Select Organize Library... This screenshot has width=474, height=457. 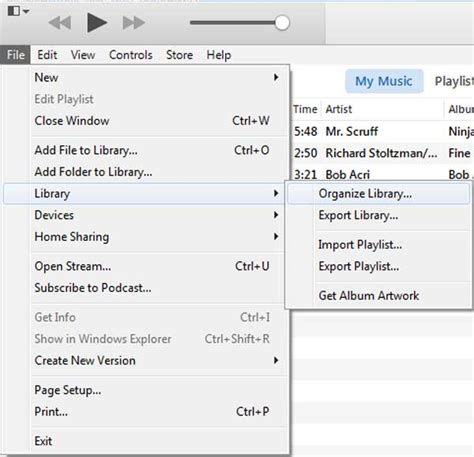click(x=378, y=194)
